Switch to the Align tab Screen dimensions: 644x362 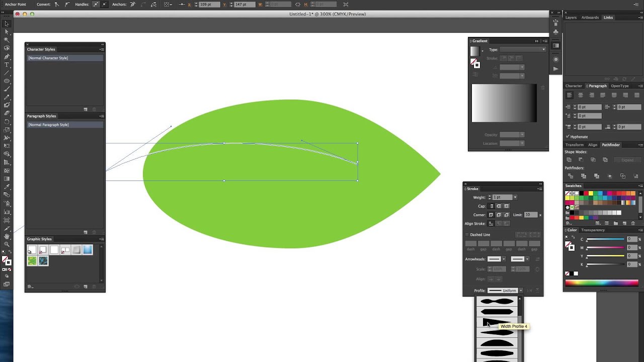click(x=593, y=145)
